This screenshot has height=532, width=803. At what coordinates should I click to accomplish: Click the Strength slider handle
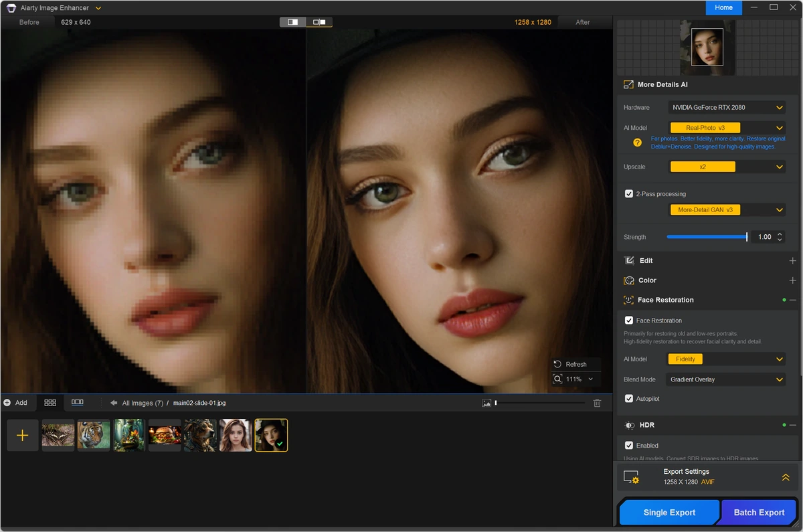point(747,237)
